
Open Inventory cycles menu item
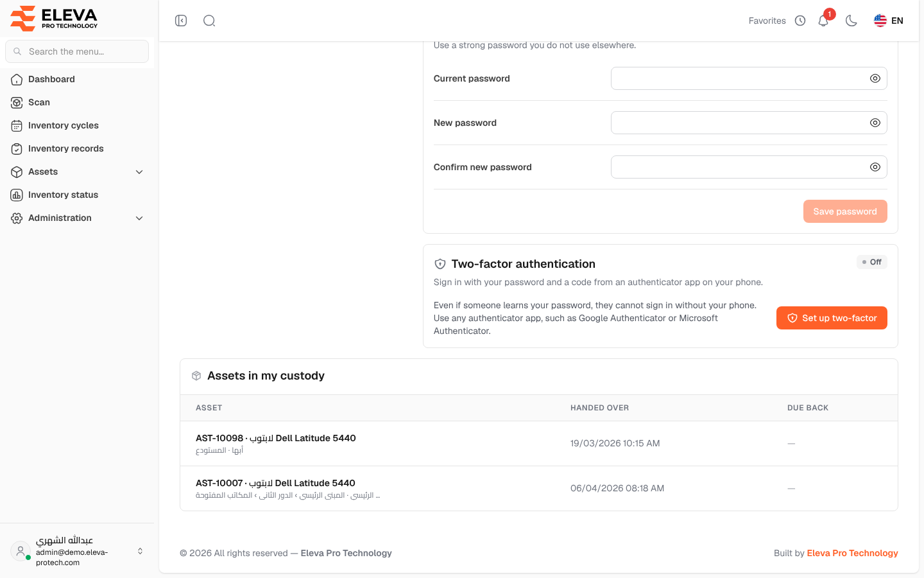pyautogui.click(x=77, y=125)
